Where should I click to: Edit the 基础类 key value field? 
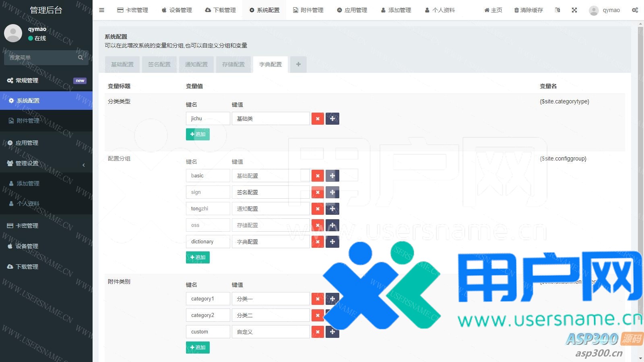click(x=271, y=119)
